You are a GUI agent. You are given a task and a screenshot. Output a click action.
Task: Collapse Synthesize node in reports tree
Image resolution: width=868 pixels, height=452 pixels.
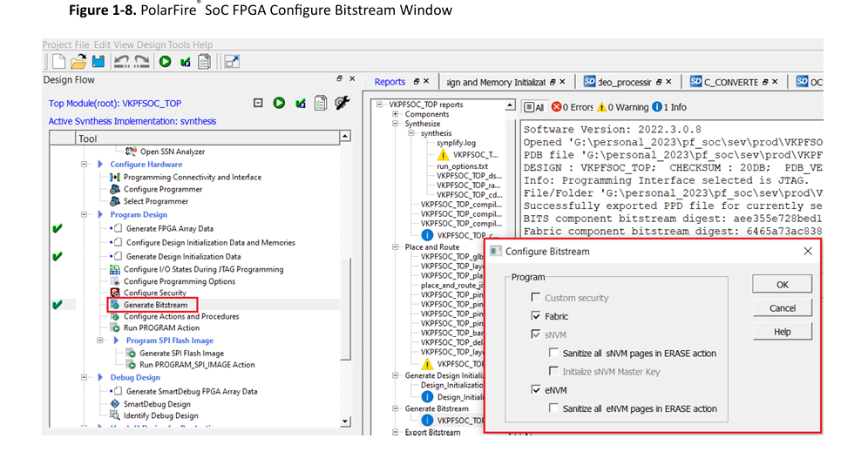(396, 124)
